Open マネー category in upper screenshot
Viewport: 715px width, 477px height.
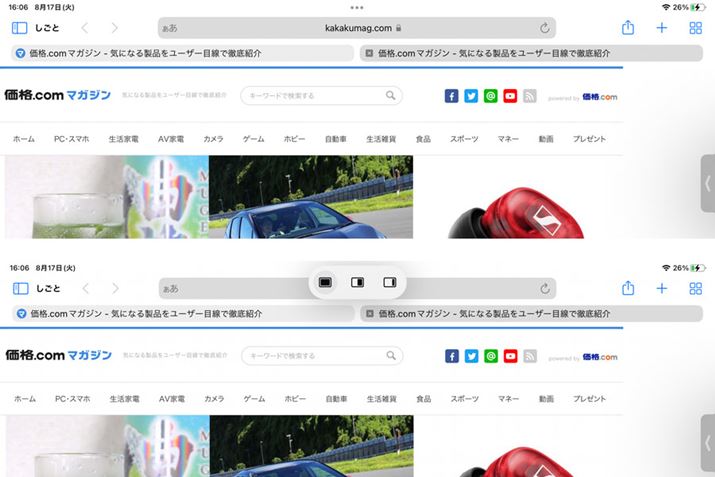pos(508,139)
